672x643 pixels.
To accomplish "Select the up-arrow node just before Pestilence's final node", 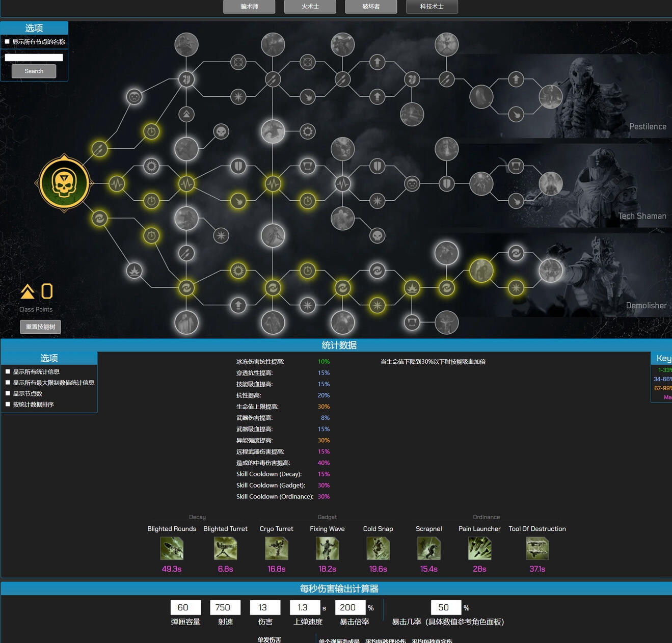I will coord(516,79).
